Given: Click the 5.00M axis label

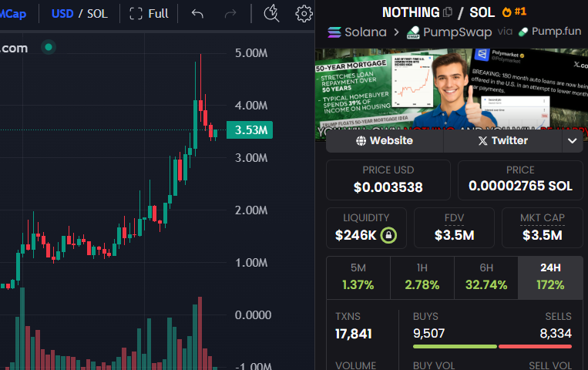Looking at the screenshot, I should pyautogui.click(x=251, y=53).
